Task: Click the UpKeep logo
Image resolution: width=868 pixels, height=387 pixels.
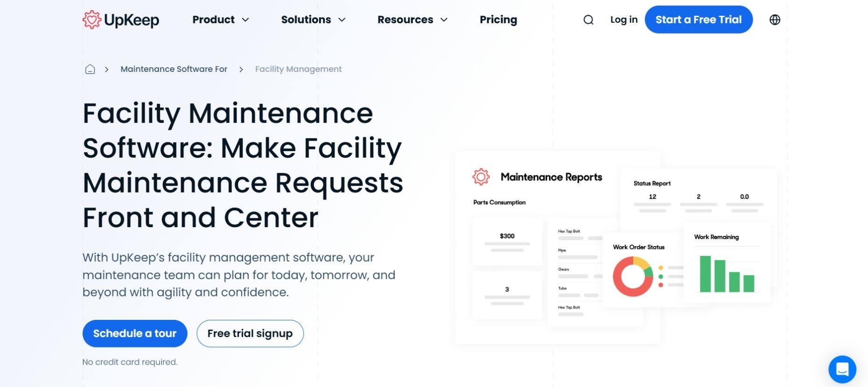Action: click(121, 20)
